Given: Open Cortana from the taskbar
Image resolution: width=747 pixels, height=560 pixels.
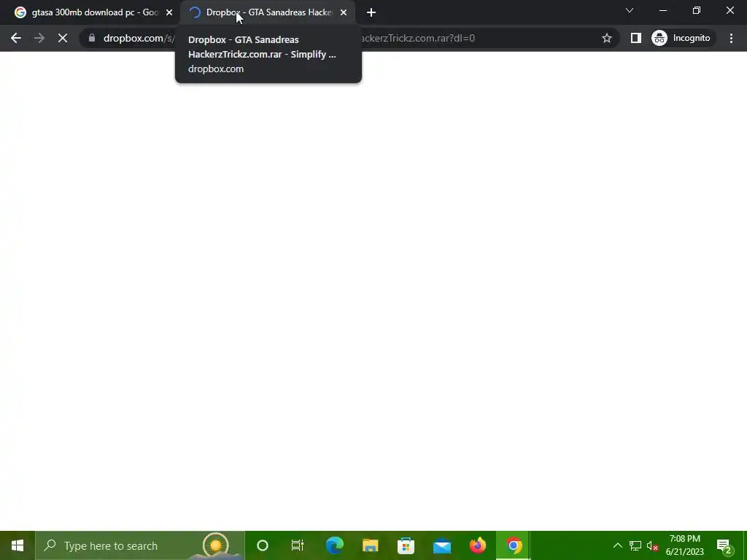Looking at the screenshot, I should [263, 545].
